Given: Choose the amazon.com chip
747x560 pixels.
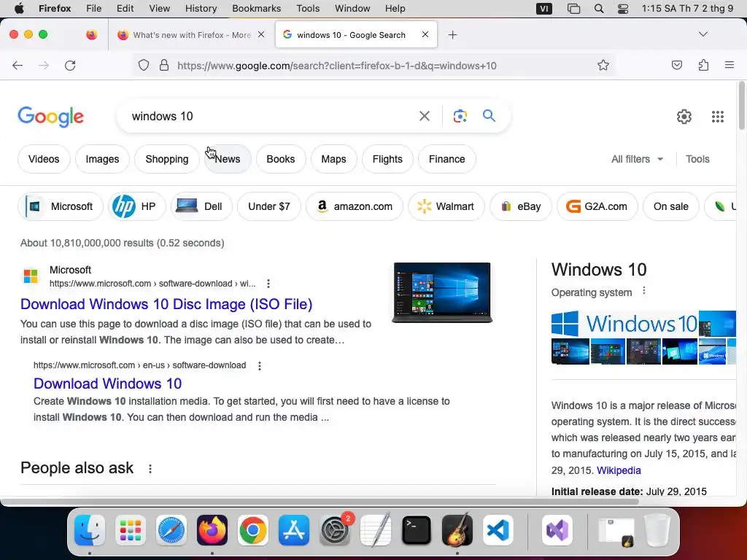Looking at the screenshot, I should [x=355, y=206].
